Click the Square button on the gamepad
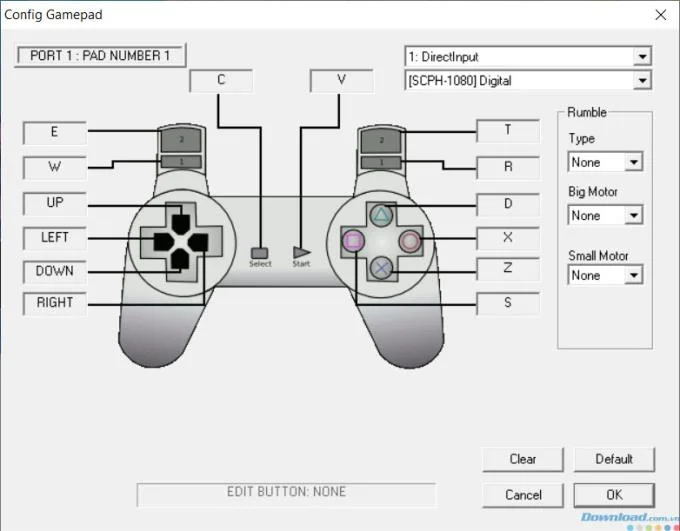The height and width of the screenshot is (531, 680). (353, 241)
